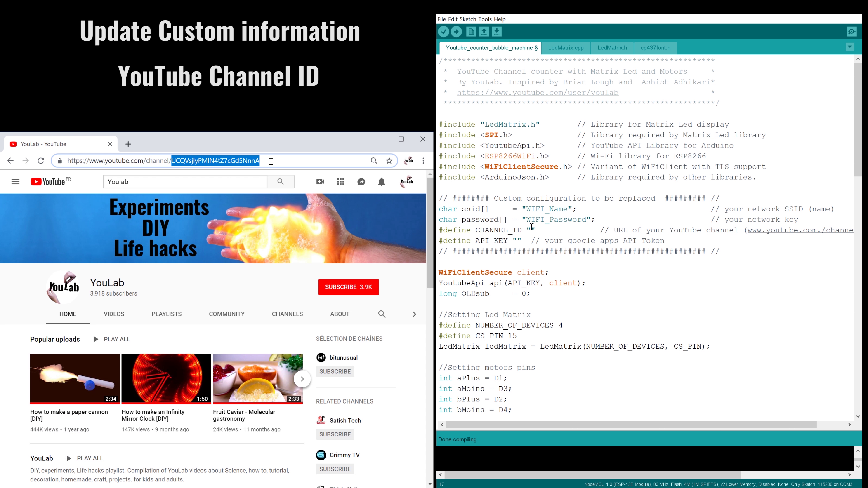Viewport: 868px width, 488px height.
Task: Play all YouLab playlist videos
Action: click(85, 458)
